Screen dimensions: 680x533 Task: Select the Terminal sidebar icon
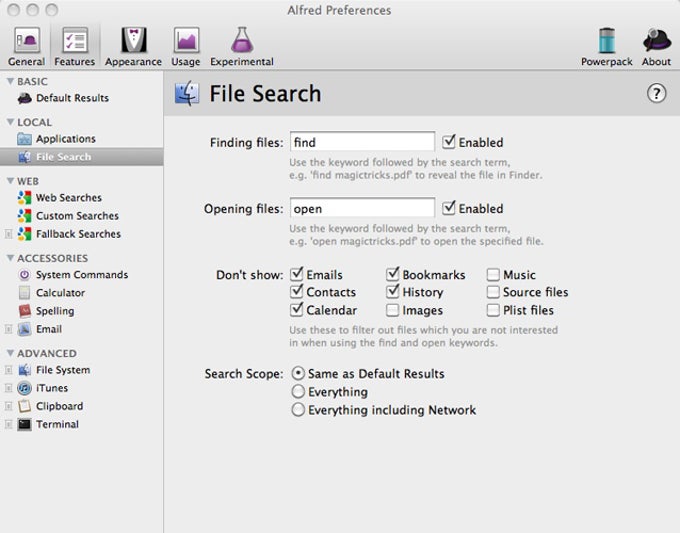click(24, 425)
